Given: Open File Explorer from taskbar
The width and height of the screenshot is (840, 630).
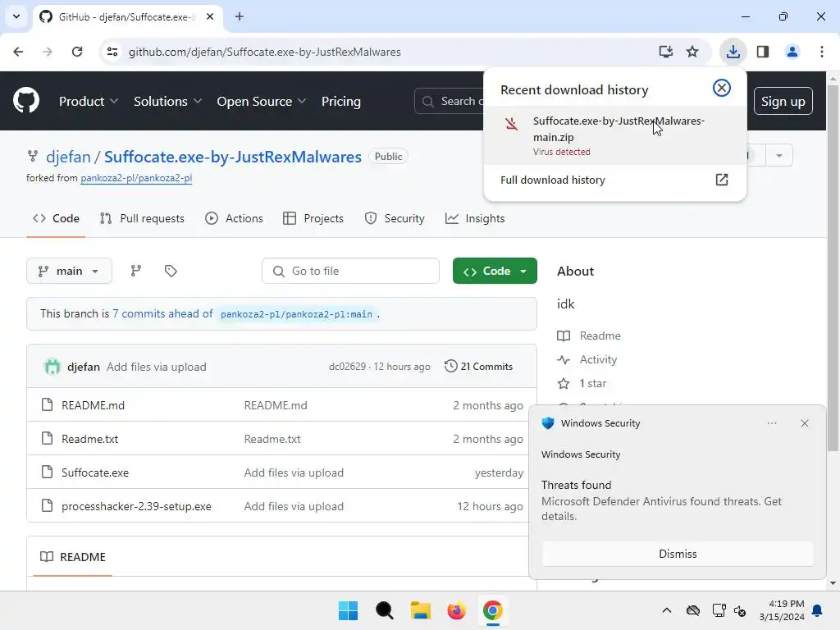Looking at the screenshot, I should click(421, 610).
